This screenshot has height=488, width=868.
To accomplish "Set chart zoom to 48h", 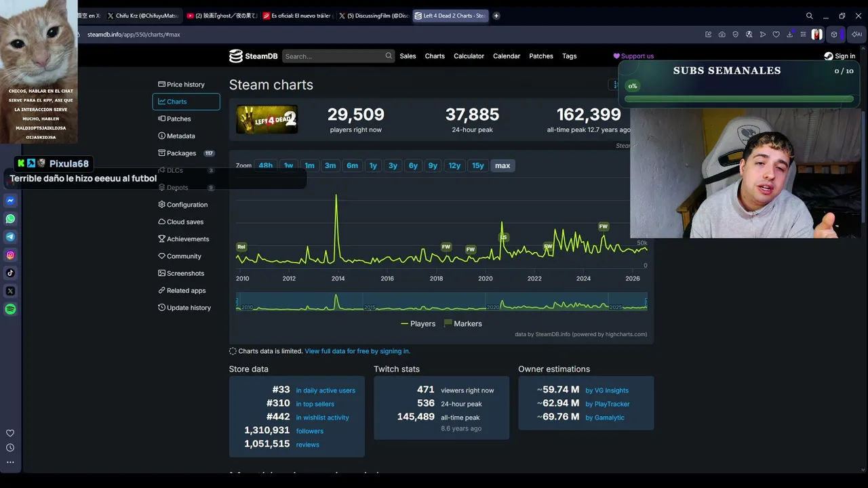I will tap(266, 165).
